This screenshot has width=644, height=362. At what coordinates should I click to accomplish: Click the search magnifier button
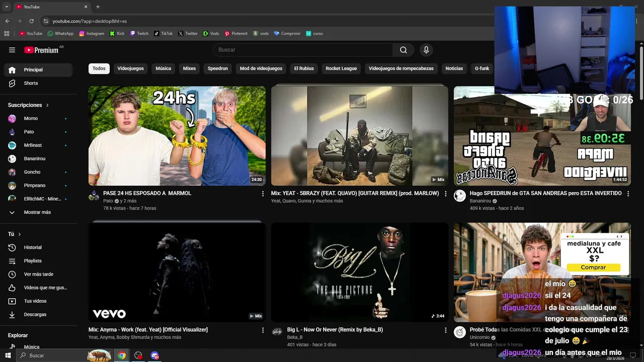coord(404,50)
